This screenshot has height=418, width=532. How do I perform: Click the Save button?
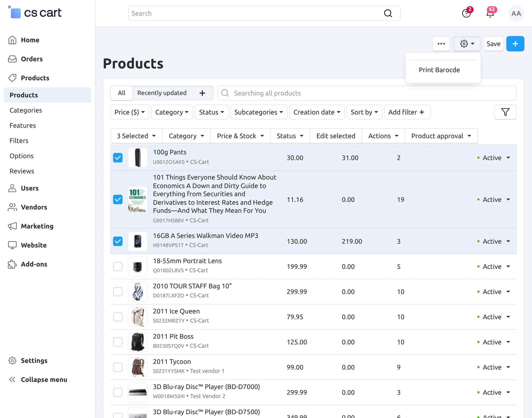click(x=493, y=44)
